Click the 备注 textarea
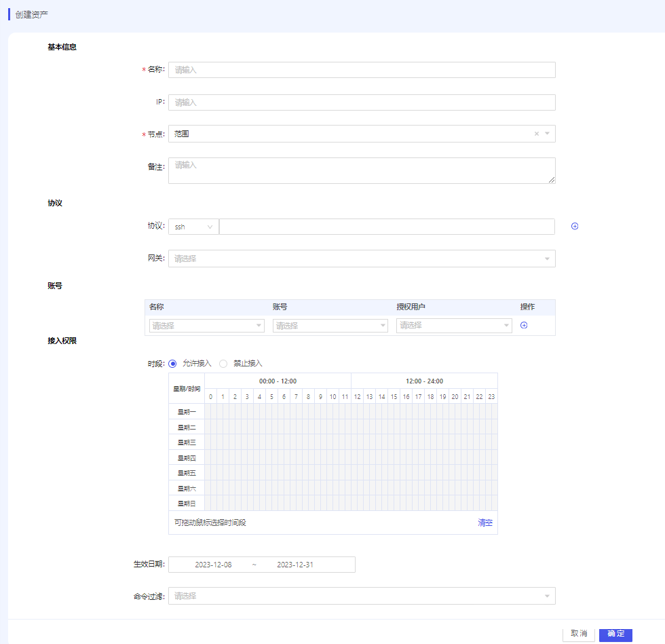 [x=361, y=170]
